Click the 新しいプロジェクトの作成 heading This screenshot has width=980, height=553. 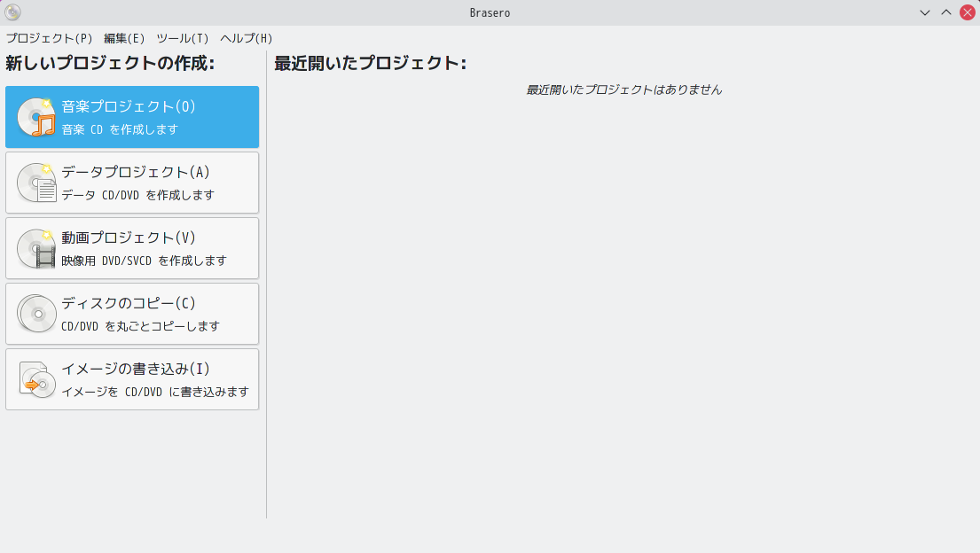pyautogui.click(x=110, y=63)
